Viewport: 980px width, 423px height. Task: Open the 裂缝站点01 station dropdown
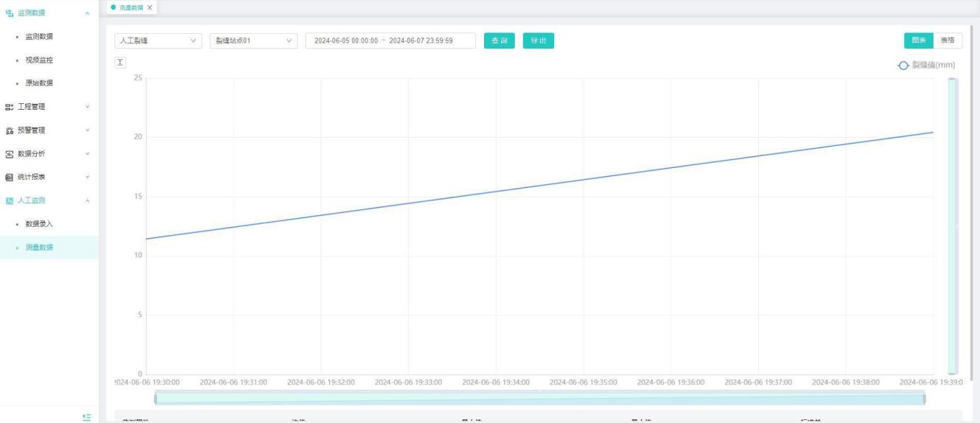click(x=253, y=41)
